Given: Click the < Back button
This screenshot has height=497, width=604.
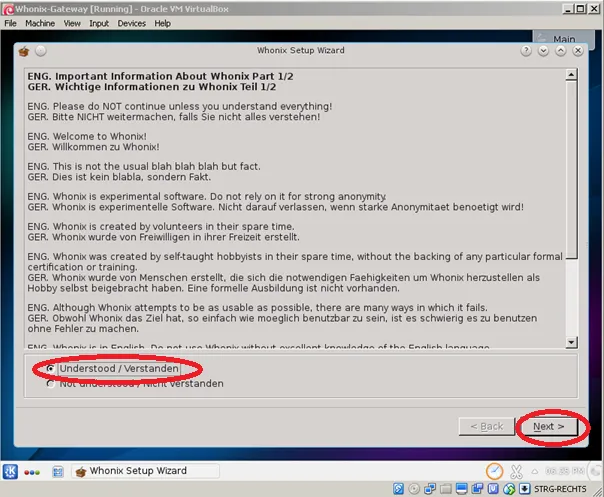Looking at the screenshot, I should 487,426.
